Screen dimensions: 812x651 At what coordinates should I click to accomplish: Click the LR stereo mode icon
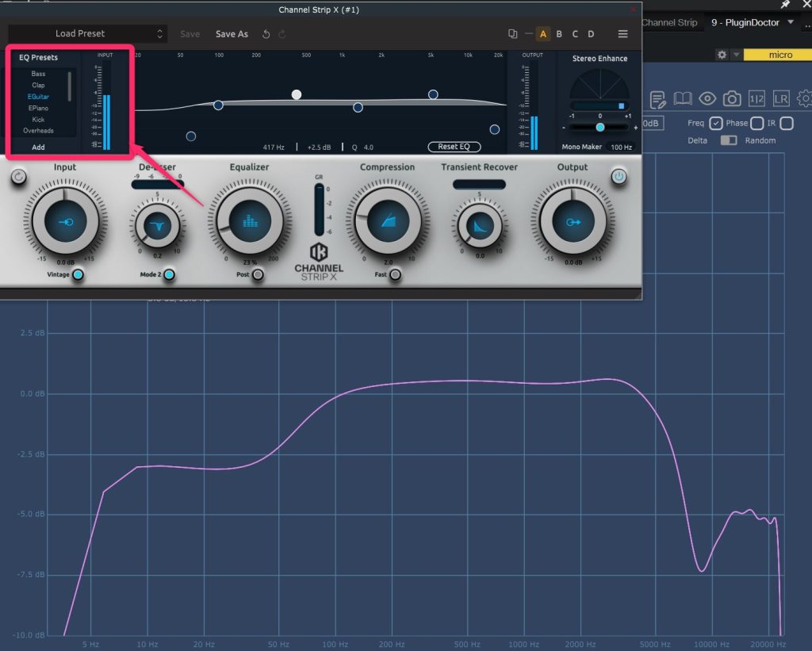point(781,98)
